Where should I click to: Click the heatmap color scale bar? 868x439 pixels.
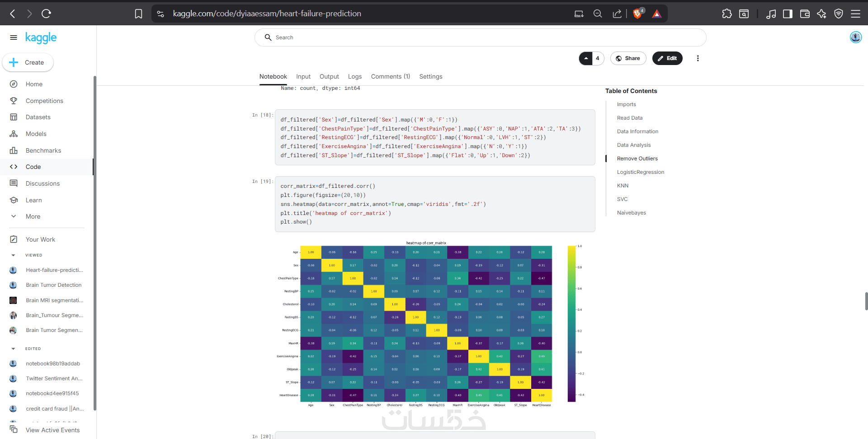(571, 323)
